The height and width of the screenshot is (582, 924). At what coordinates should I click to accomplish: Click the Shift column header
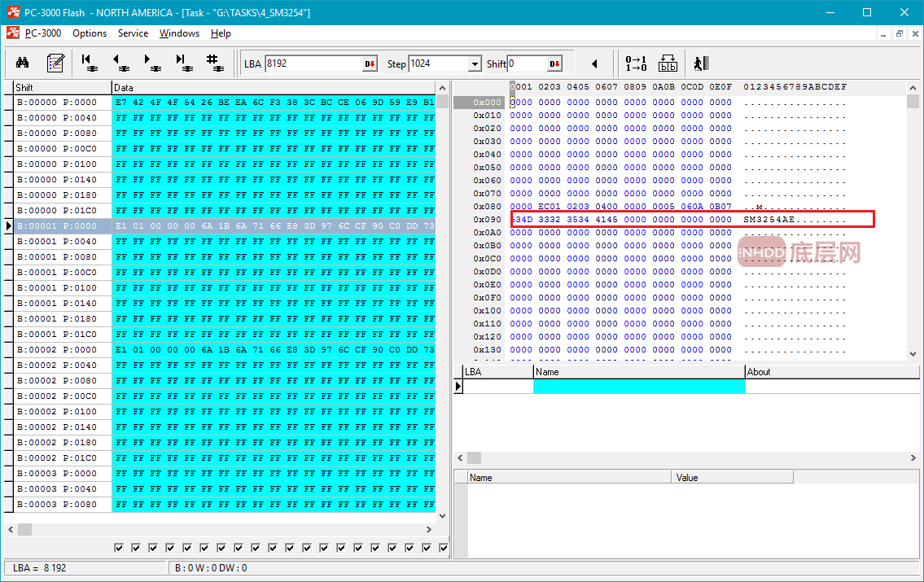click(x=63, y=87)
